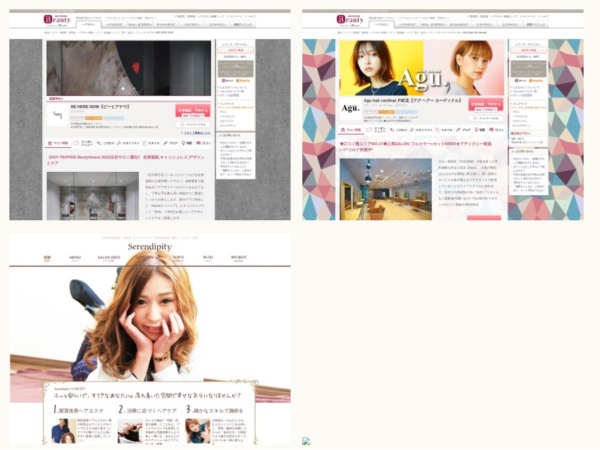Click sparkle icon tab on BE HERE NOW page

click(x=99, y=143)
